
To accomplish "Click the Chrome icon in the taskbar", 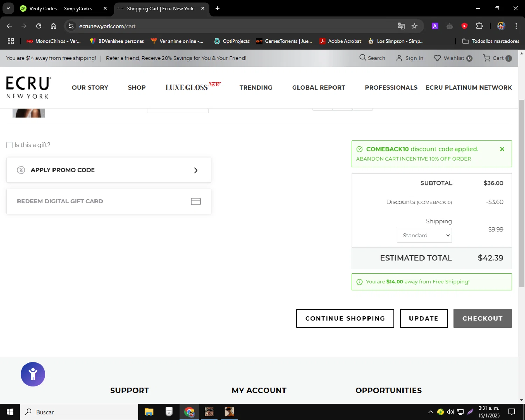I will (x=189, y=412).
